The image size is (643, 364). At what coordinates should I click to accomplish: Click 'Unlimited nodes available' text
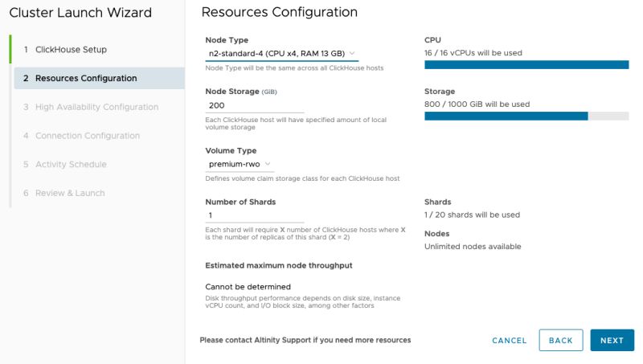click(473, 247)
